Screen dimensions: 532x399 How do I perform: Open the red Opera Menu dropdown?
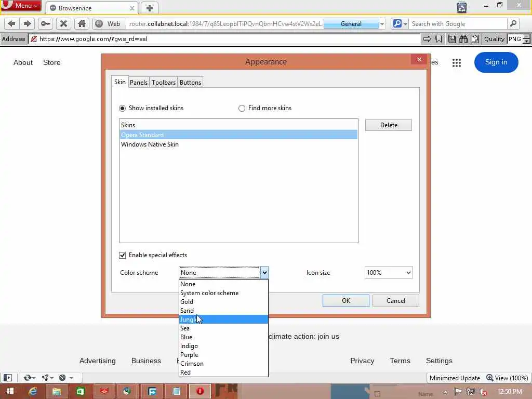pyautogui.click(x=21, y=6)
